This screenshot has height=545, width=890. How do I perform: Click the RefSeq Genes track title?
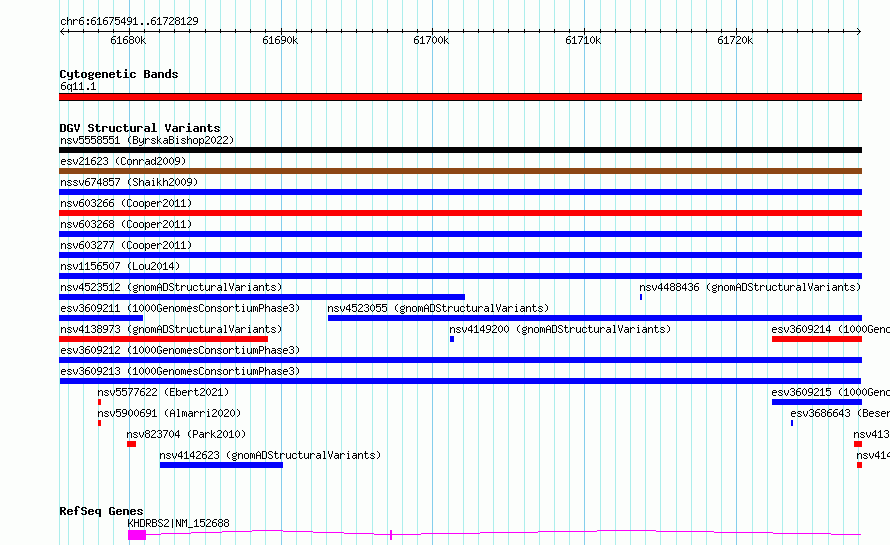point(101,511)
